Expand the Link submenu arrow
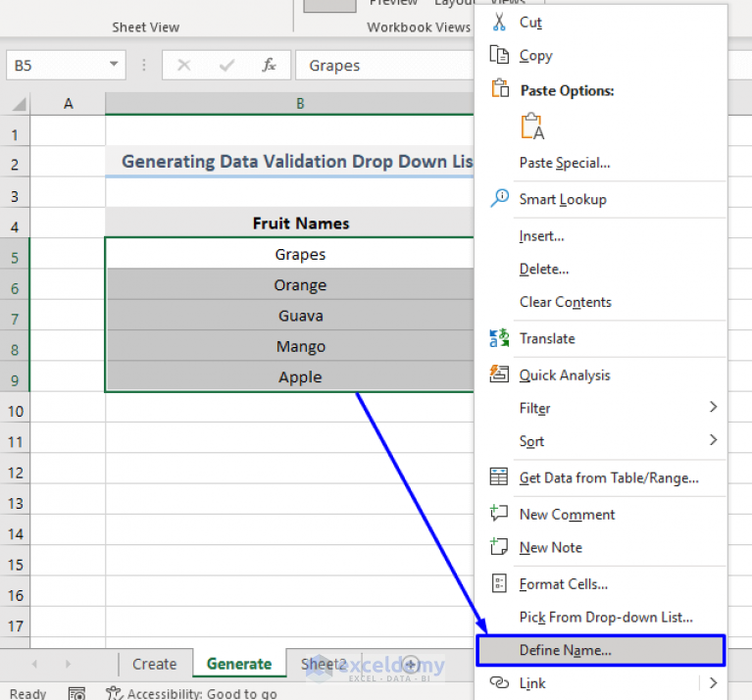Image resolution: width=752 pixels, height=700 pixels. coord(713,682)
